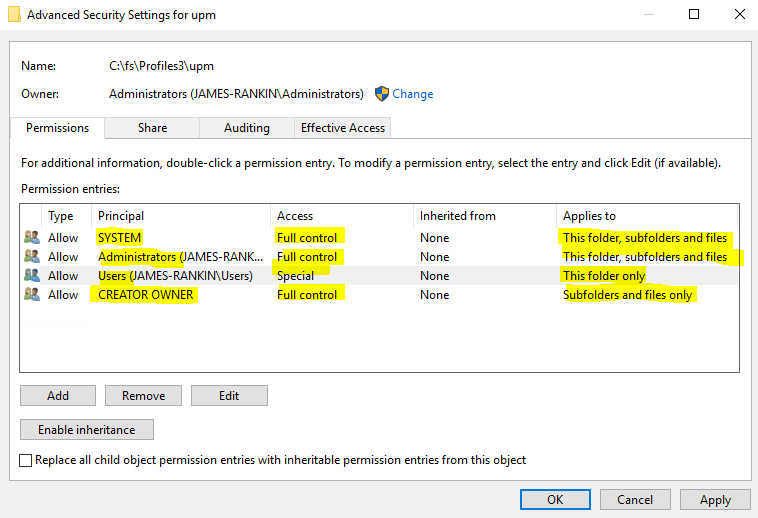Click the UAC shield icon next to Change
The image size is (758, 518).
tap(381, 94)
